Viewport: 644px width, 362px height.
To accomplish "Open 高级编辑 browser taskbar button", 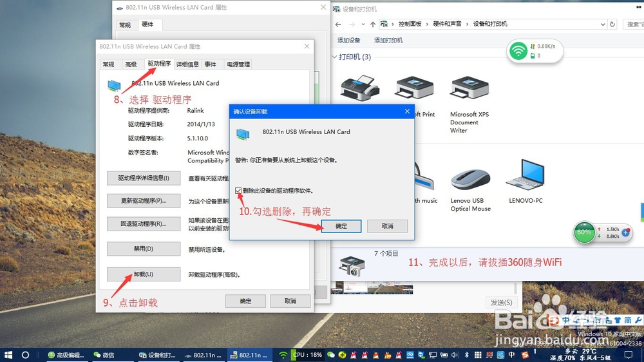I will pyautogui.click(x=66, y=355).
